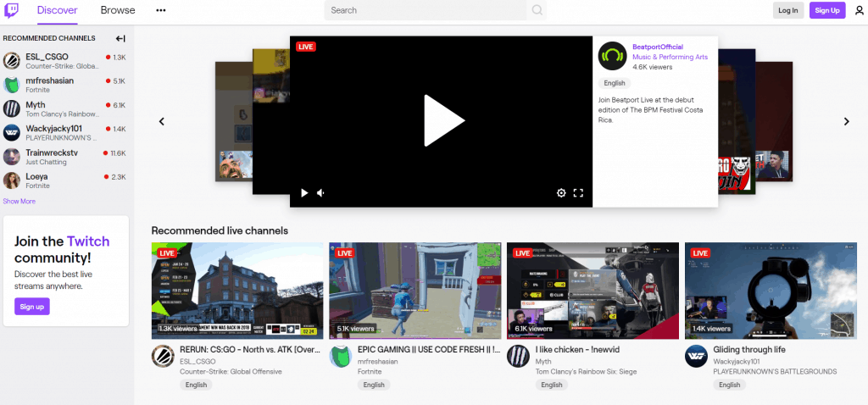Open BeatportOfficial channel link
This screenshot has width=868, height=405.
(658, 47)
